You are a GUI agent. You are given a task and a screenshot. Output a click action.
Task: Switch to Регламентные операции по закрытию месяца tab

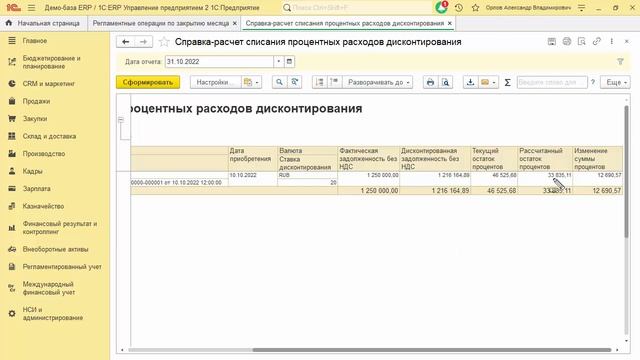pos(160,23)
